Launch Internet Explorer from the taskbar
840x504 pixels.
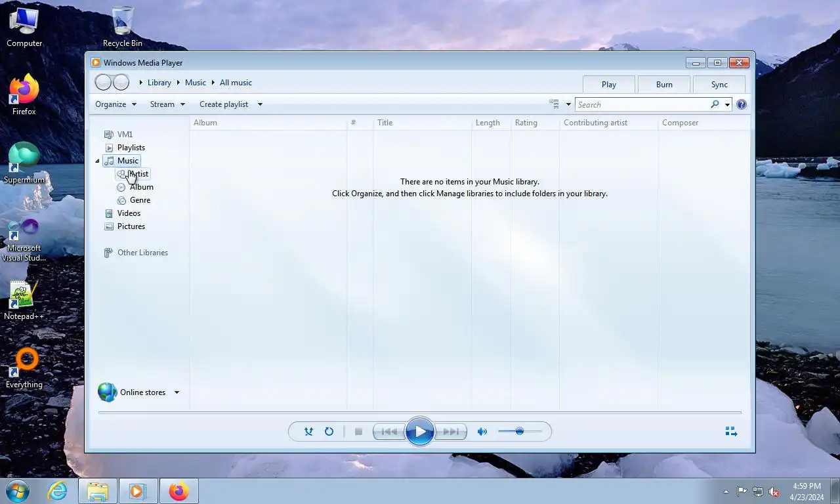pyautogui.click(x=58, y=492)
